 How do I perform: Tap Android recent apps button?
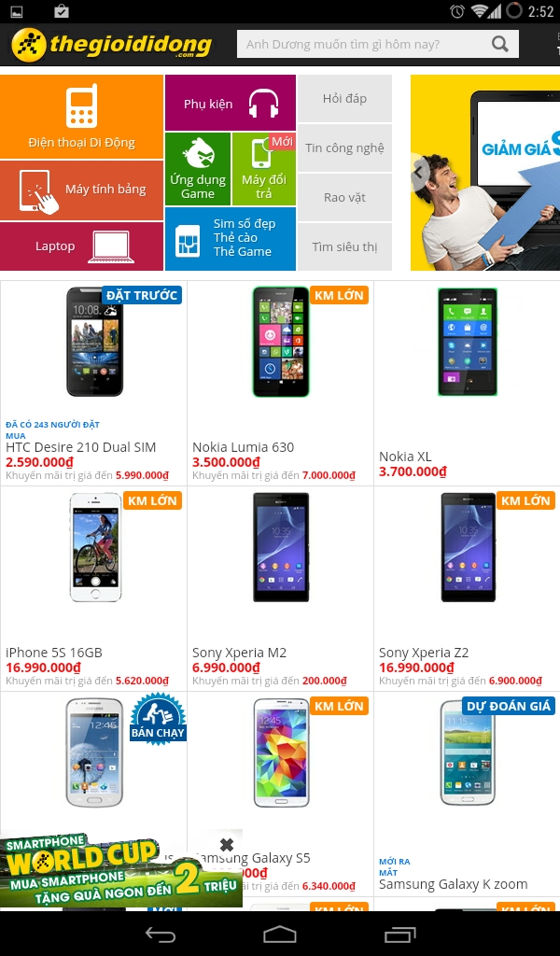click(399, 935)
